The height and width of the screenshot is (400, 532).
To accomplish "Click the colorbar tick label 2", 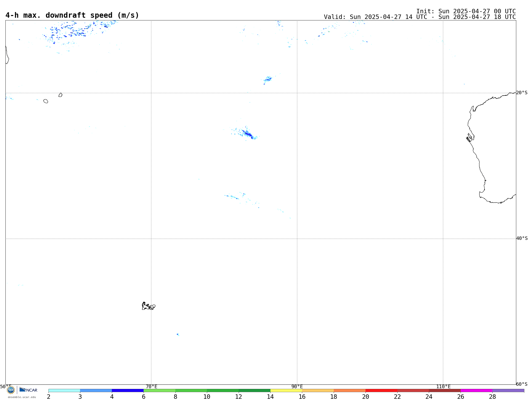I will click(49, 397).
